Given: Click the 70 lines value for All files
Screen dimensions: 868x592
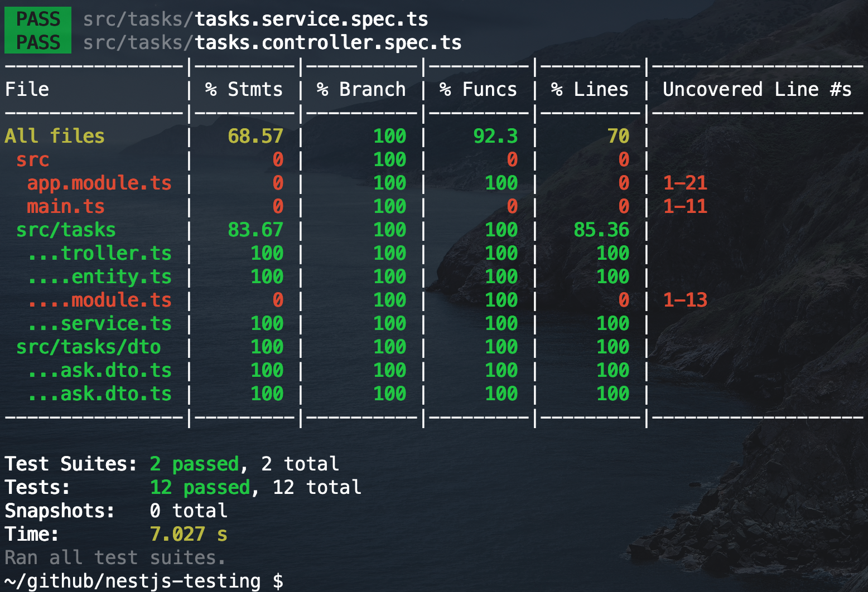Looking at the screenshot, I should (x=618, y=136).
